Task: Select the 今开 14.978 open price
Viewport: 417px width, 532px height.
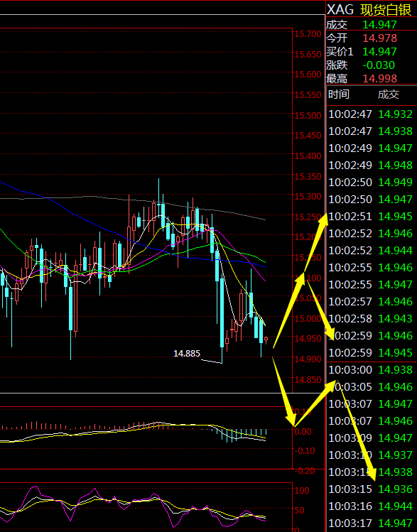Action: click(x=379, y=38)
